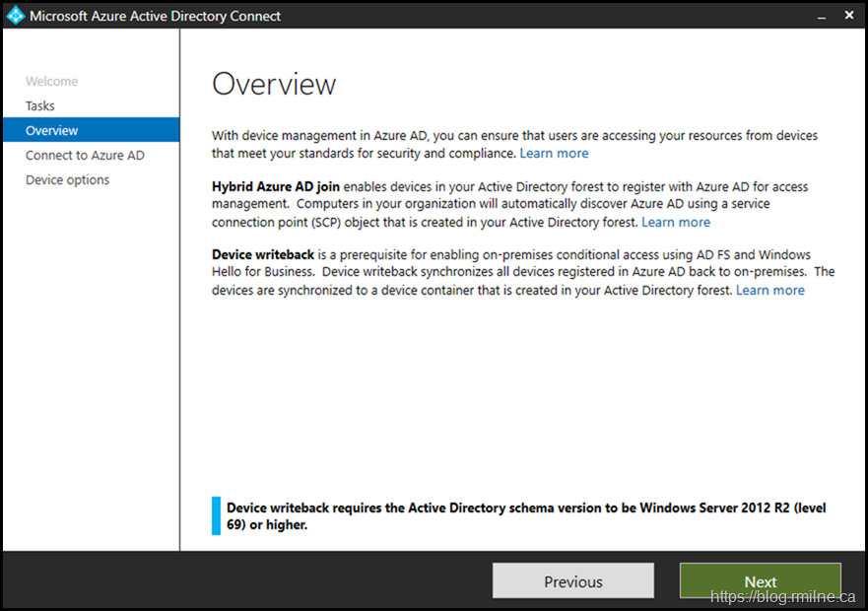Click the Azure AD Connect logo icon
The width and height of the screenshot is (868, 611).
coord(15,16)
